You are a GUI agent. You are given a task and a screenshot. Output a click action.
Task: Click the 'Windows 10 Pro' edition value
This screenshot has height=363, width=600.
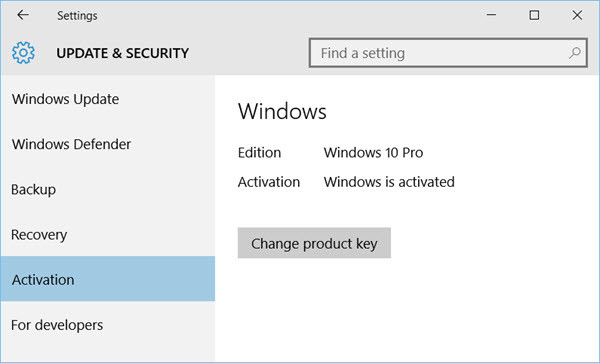click(x=373, y=153)
